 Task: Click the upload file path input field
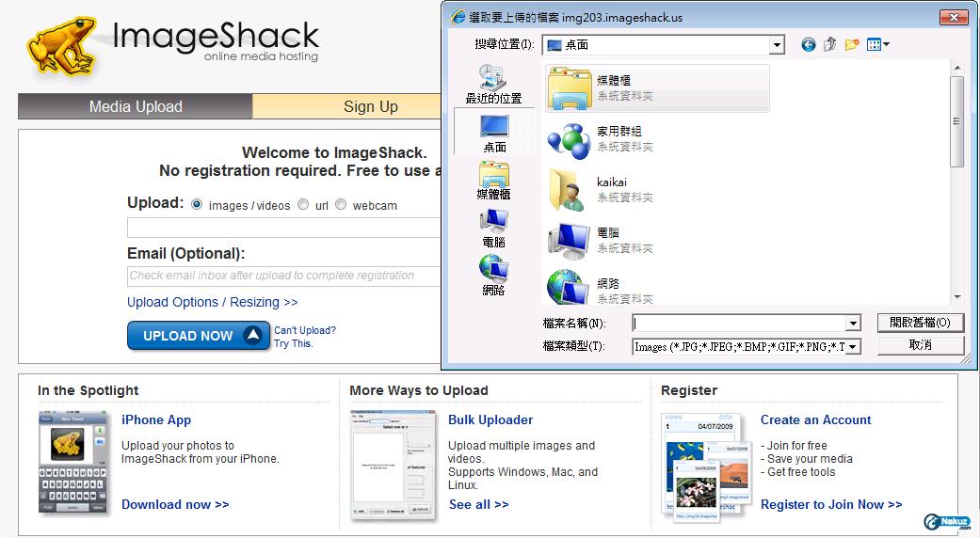(284, 228)
